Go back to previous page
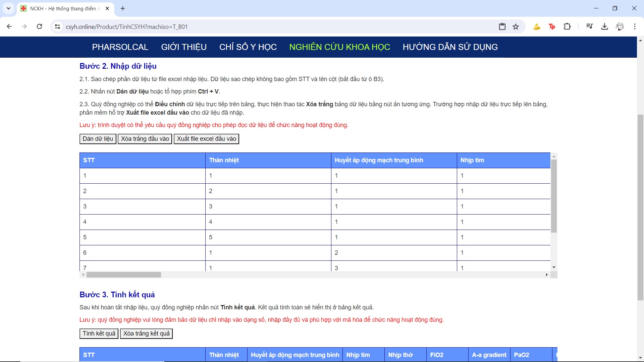The image size is (644, 362). click(9, 26)
